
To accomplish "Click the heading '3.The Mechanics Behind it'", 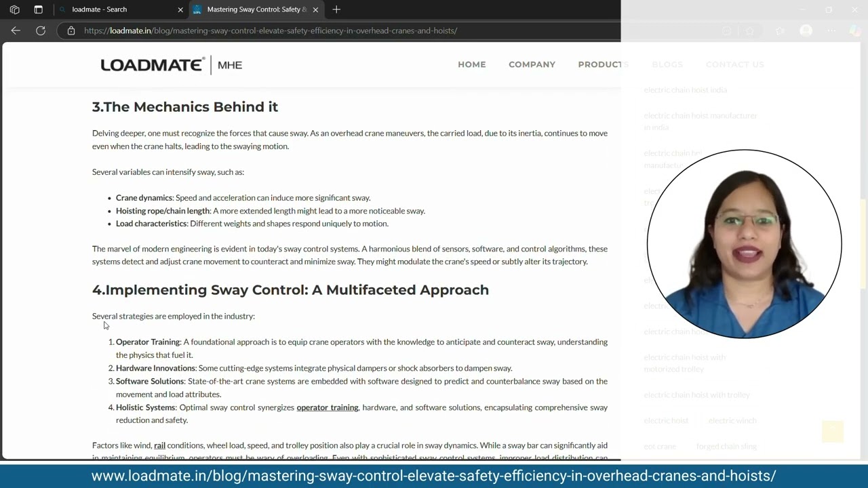I will pyautogui.click(x=185, y=107).
